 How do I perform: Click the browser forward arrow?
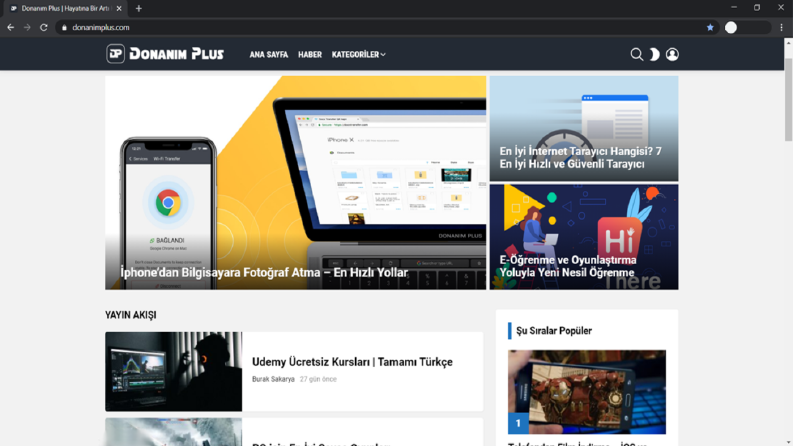[27, 27]
